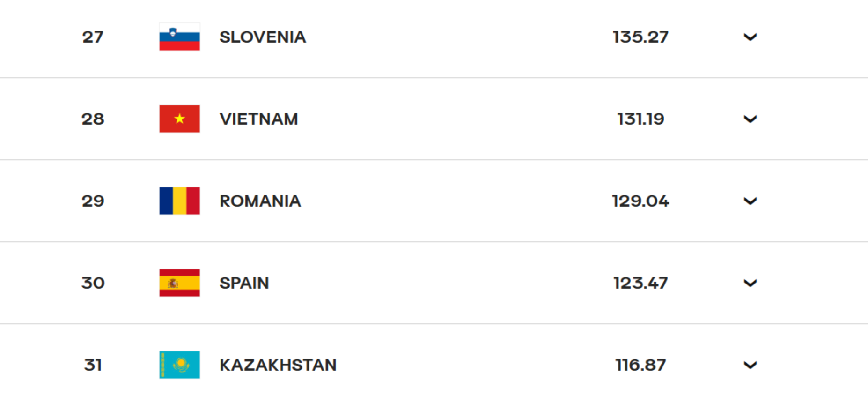This screenshot has width=868, height=403.
Task: Select Vietnam's score 131.19
Action: tap(640, 119)
